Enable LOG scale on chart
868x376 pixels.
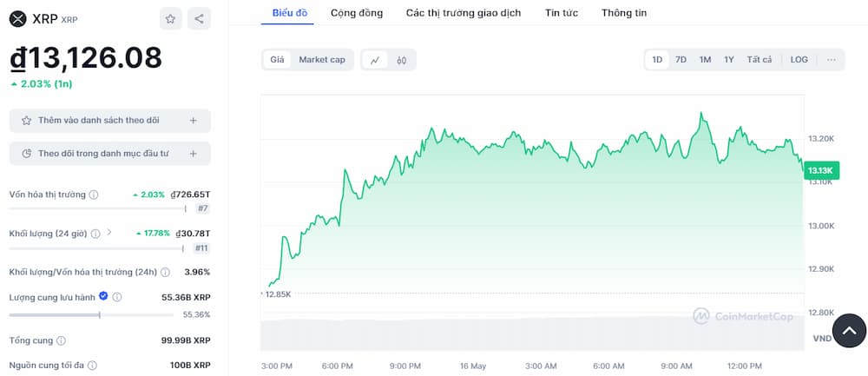tap(799, 60)
